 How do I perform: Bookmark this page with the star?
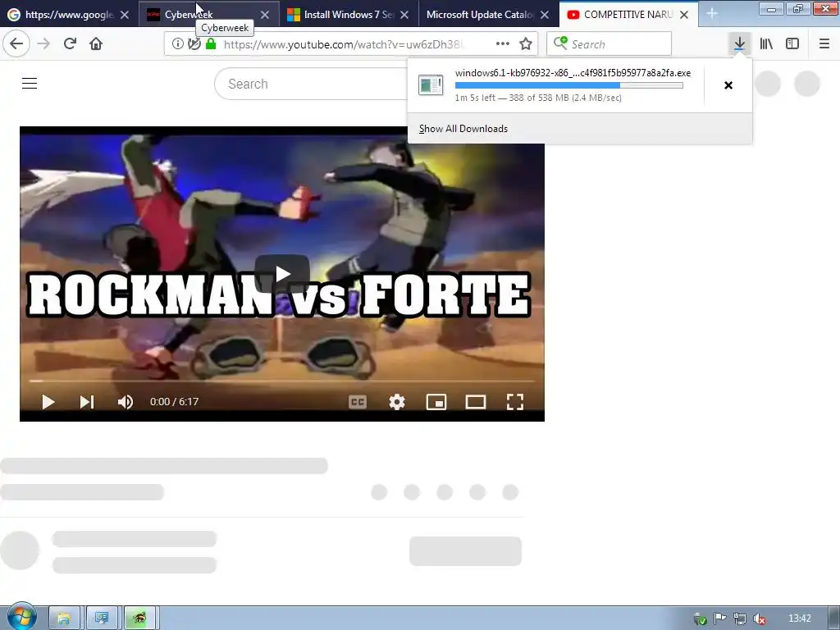[526, 43]
